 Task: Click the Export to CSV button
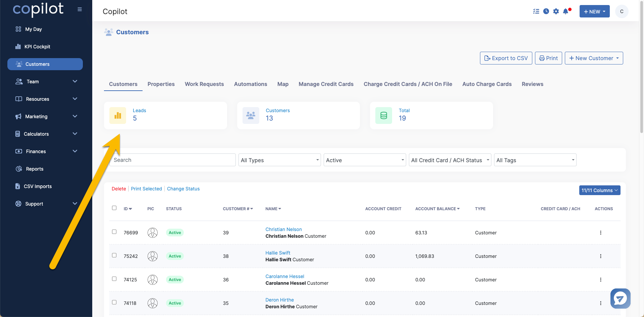[506, 58]
